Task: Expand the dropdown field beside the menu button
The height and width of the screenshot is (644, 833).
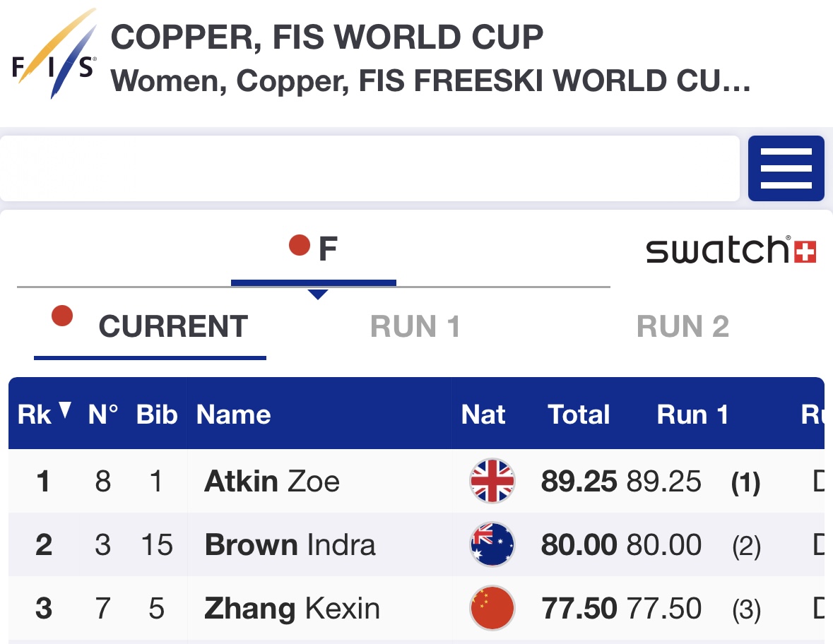Action: 370,168
